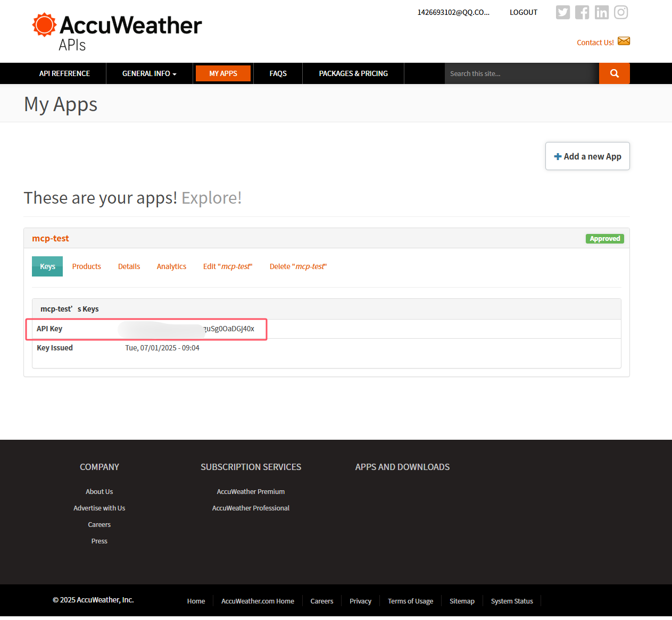
Task: Open the Twitter social icon
Action: click(x=563, y=12)
